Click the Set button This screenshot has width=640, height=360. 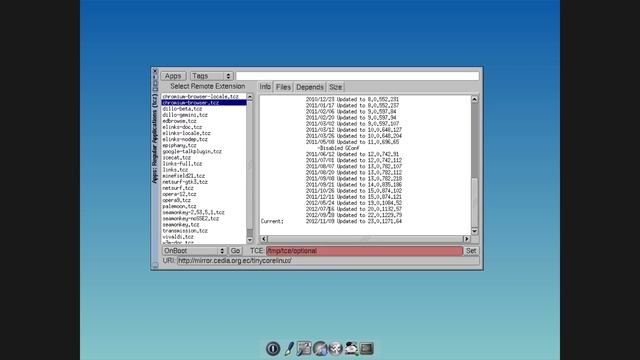[x=471, y=251]
